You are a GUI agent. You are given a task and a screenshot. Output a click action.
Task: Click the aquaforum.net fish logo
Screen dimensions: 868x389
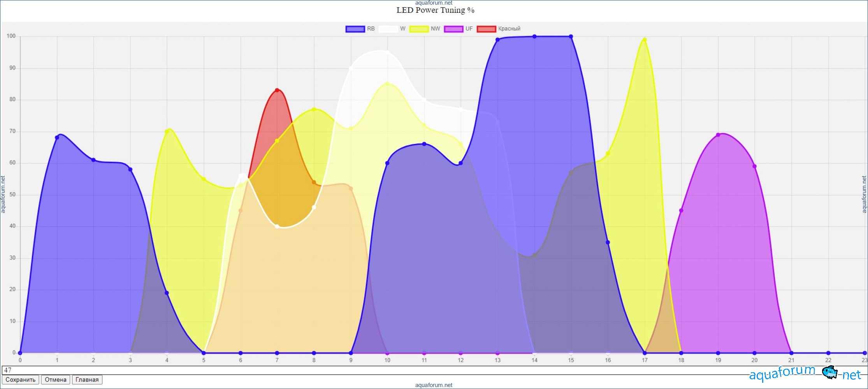coord(829,372)
